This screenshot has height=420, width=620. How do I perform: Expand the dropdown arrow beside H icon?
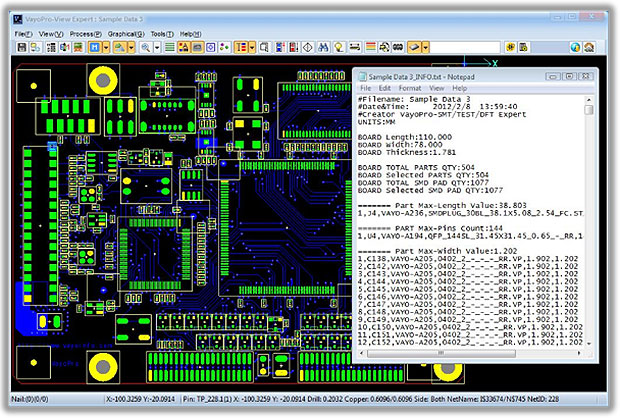tap(104, 47)
